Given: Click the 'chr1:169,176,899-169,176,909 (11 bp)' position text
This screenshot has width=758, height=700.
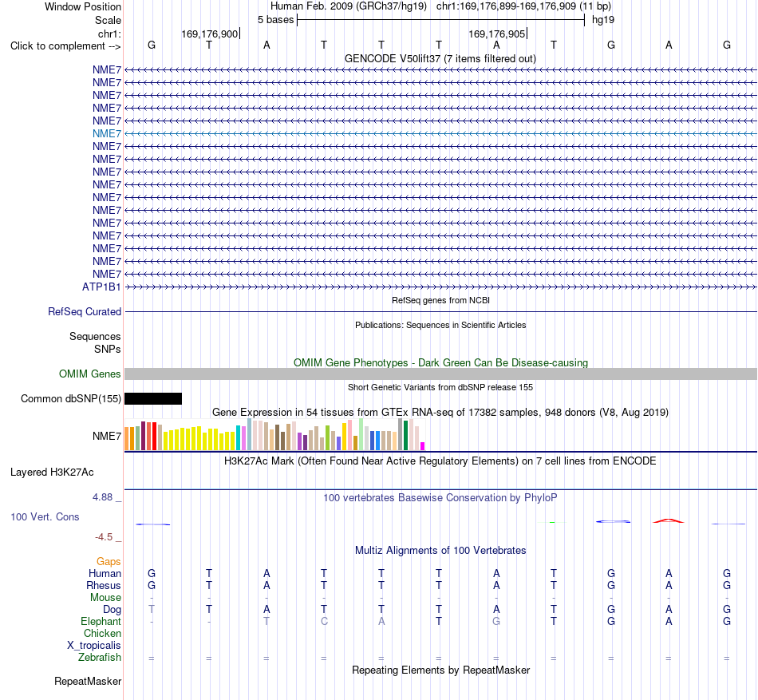Looking at the screenshot, I should tap(523, 6).
